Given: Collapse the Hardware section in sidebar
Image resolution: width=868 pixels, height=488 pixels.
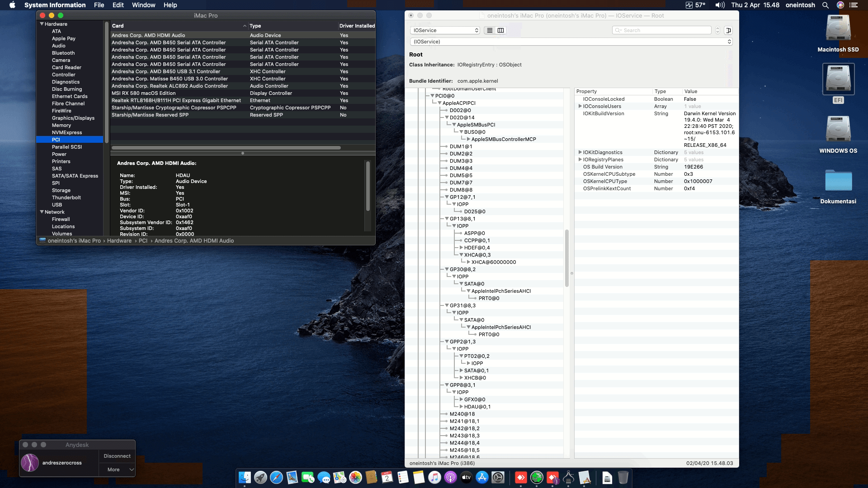Looking at the screenshot, I should 42,24.
